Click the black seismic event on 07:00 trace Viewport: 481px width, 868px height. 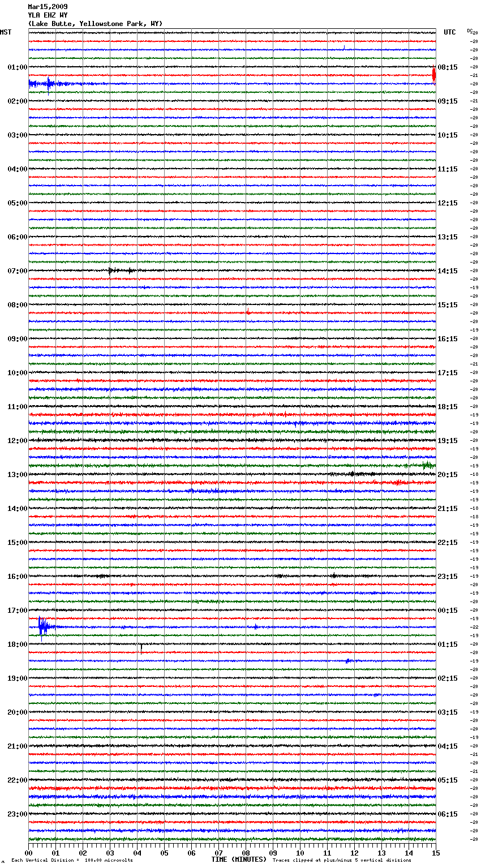pyautogui.click(x=121, y=270)
